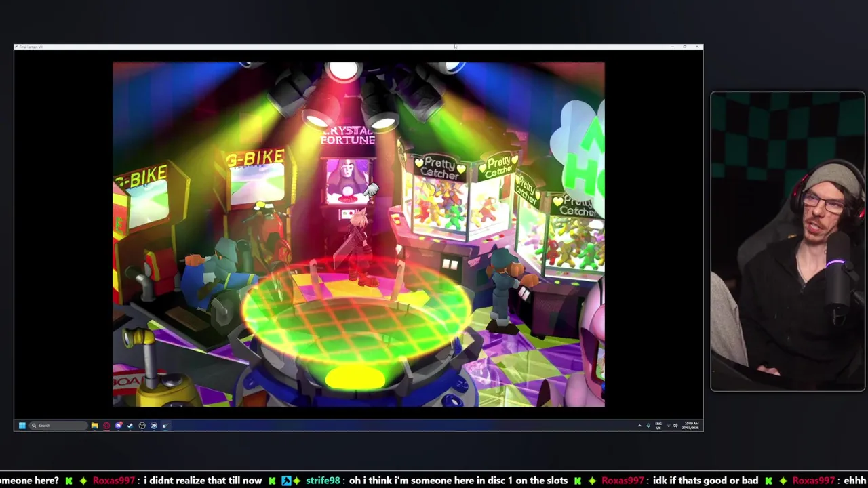Open the Windows Start menu

(22, 426)
